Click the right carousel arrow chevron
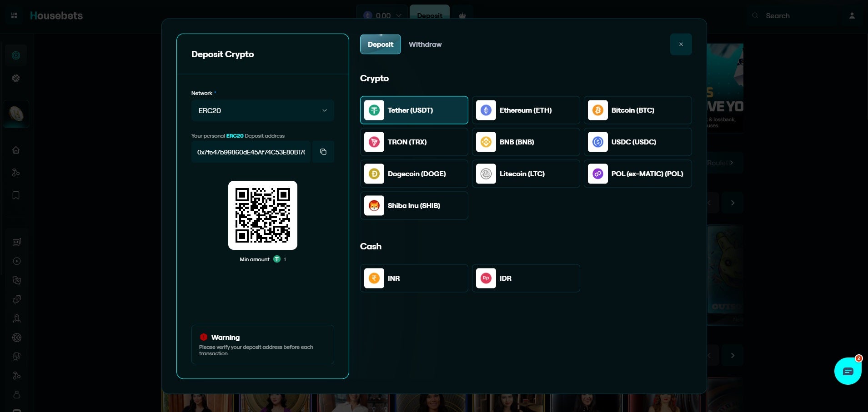This screenshot has width=868, height=412. [733, 203]
